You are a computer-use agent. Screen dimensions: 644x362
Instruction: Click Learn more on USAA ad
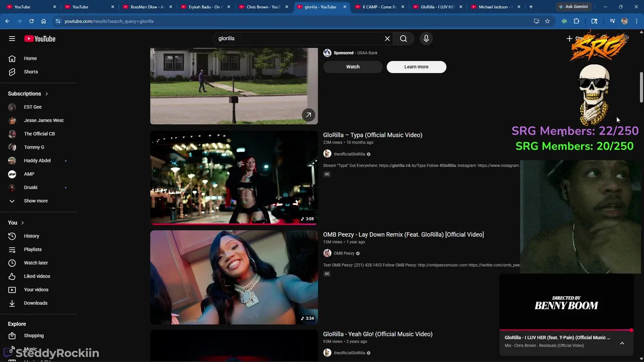click(416, 67)
